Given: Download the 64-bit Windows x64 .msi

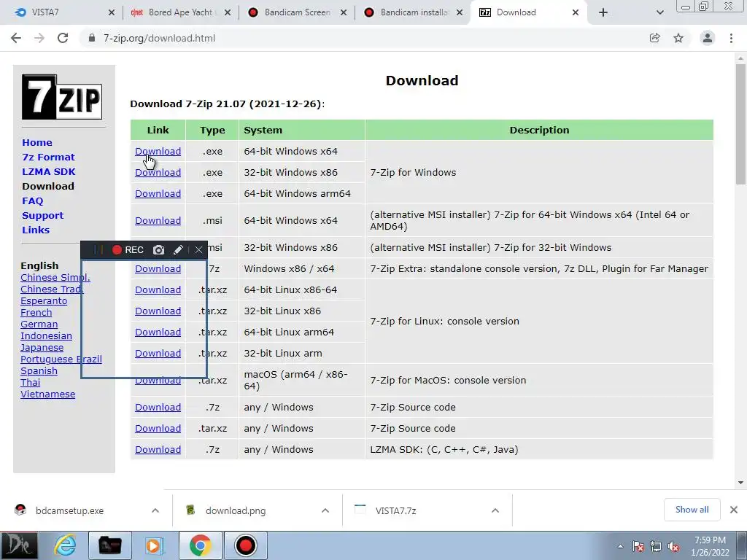Looking at the screenshot, I should click(x=158, y=220).
